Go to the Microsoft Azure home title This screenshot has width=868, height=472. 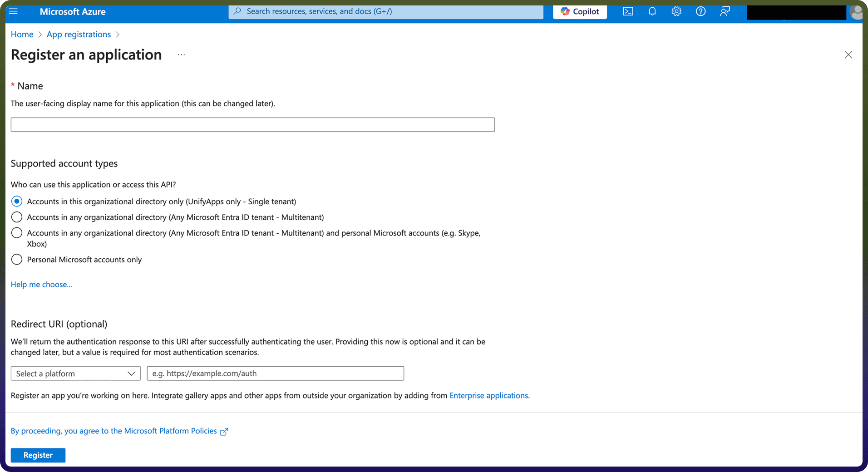tap(73, 12)
